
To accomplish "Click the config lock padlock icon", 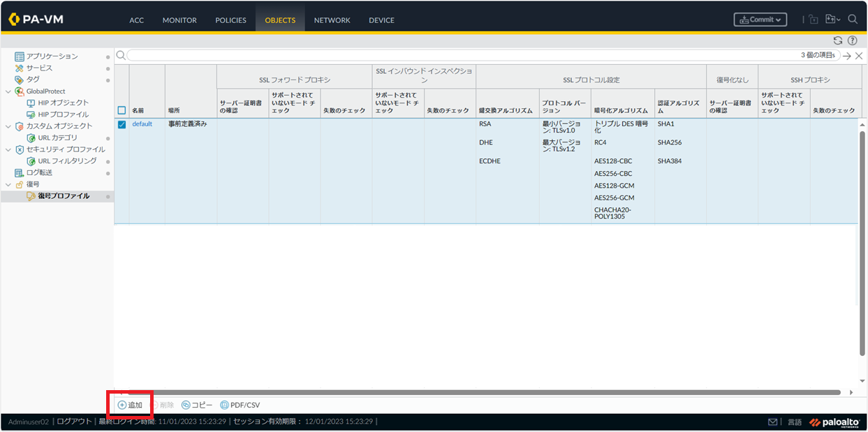I will point(814,20).
